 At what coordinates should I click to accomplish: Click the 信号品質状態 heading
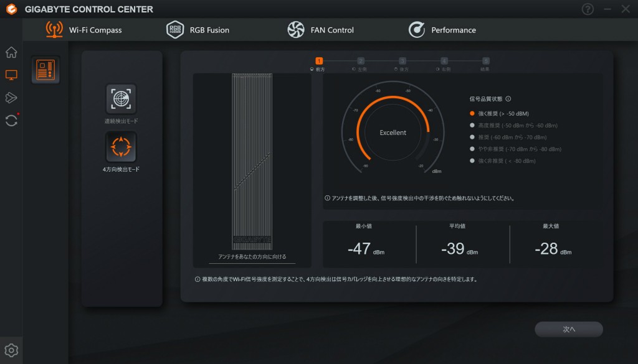(x=486, y=99)
